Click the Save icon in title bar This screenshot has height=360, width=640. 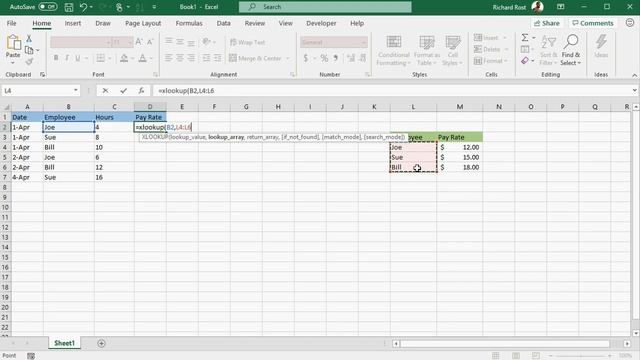(x=69, y=7)
